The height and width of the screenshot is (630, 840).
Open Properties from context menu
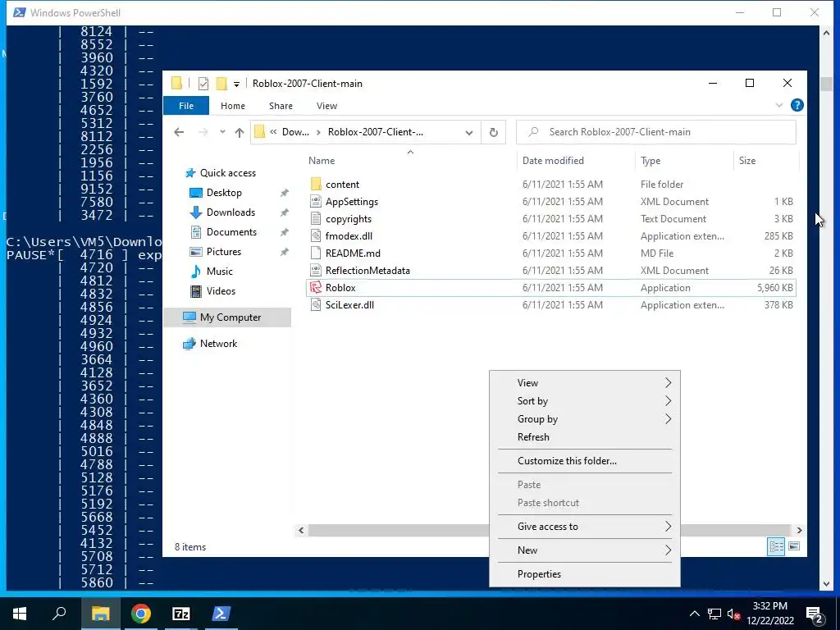584,573
